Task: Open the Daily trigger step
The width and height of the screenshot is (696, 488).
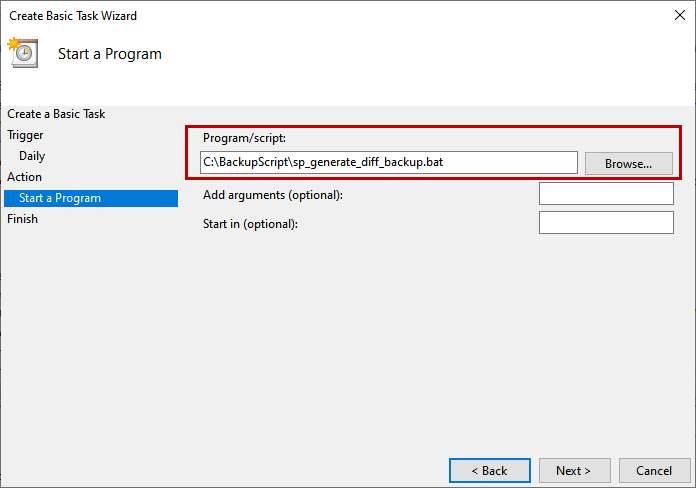Action: click(x=32, y=156)
